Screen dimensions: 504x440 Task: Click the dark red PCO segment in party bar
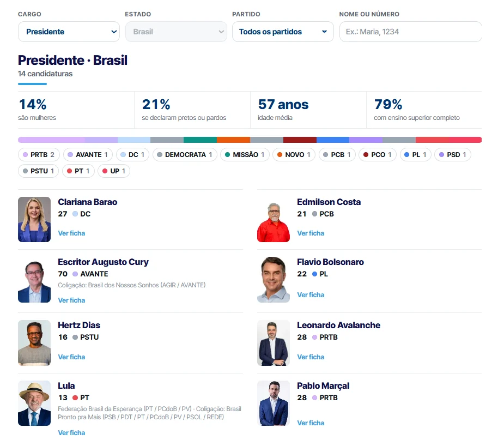tap(300, 140)
